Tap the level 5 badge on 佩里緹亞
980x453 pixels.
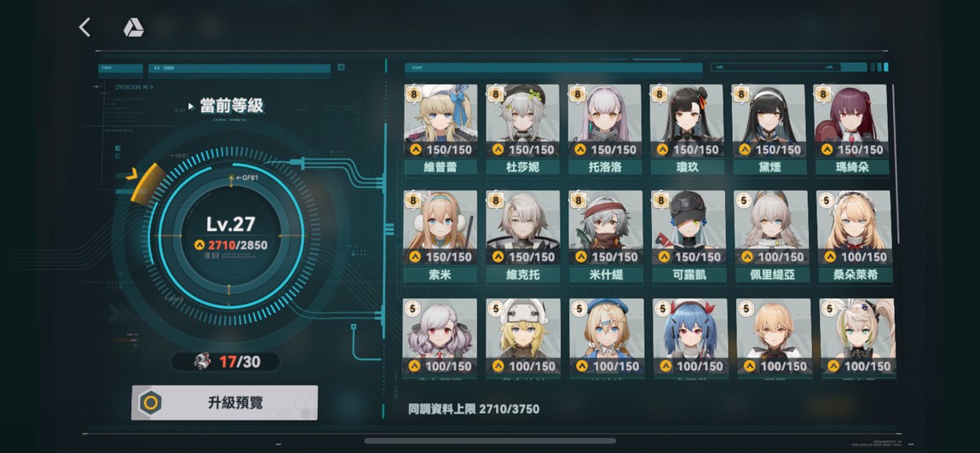point(742,200)
